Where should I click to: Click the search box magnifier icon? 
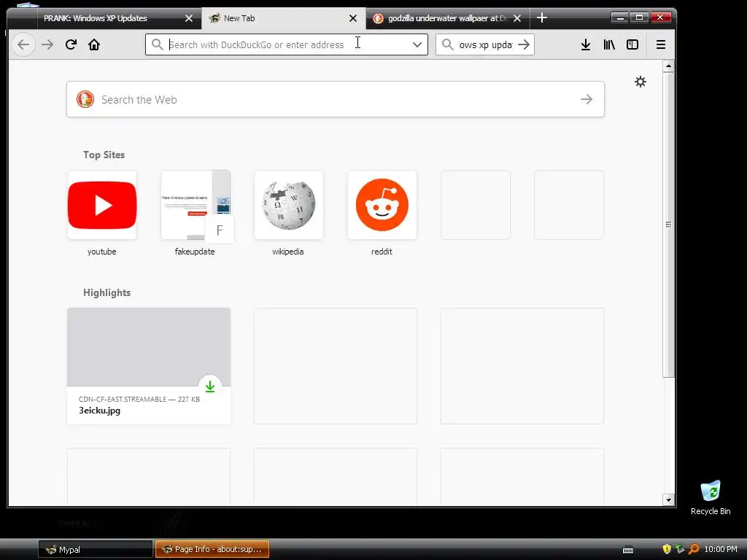click(x=447, y=44)
